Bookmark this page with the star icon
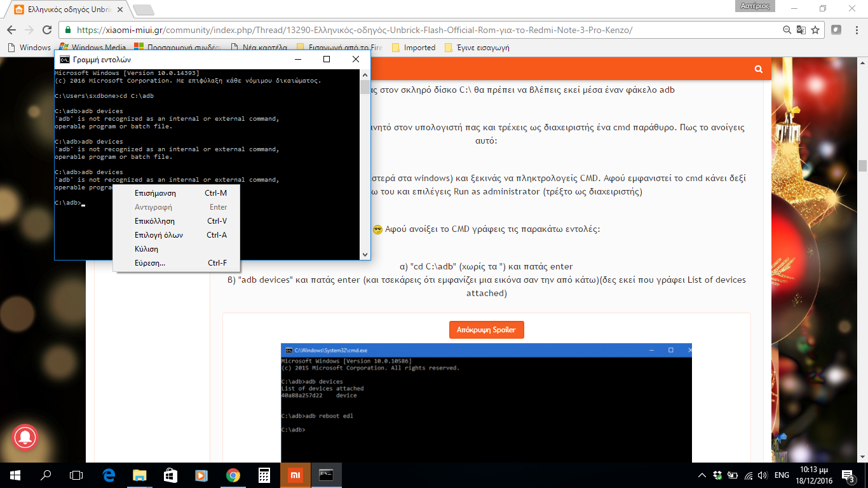The image size is (868, 488). coord(815,30)
